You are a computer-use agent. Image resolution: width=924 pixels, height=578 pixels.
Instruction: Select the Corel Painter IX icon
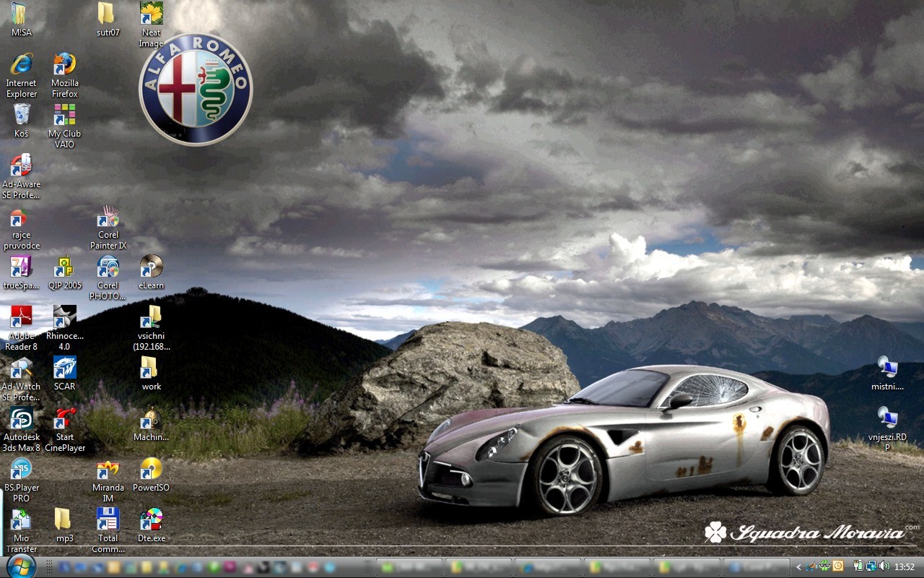click(x=108, y=217)
